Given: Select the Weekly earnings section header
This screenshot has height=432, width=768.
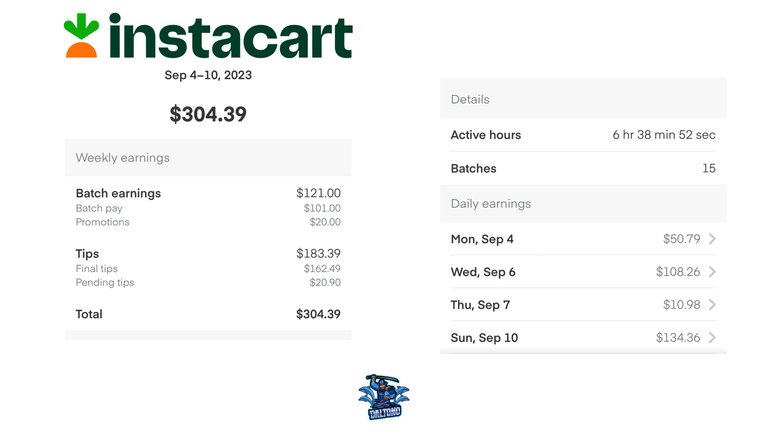Looking at the screenshot, I should pyautogui.click(x=208, y=158).
